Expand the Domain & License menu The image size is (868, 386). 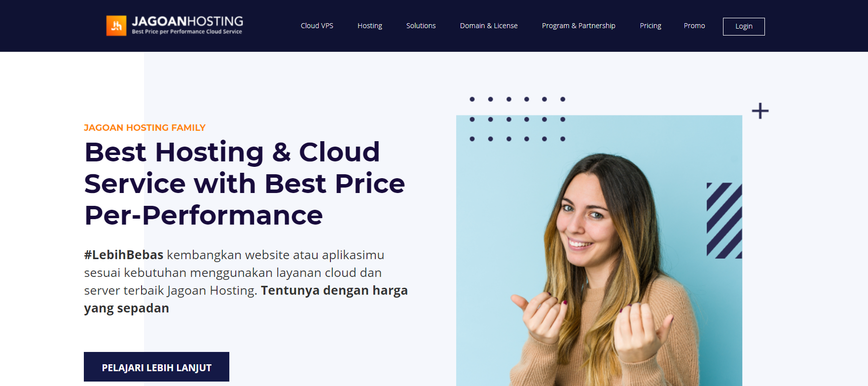489,26
